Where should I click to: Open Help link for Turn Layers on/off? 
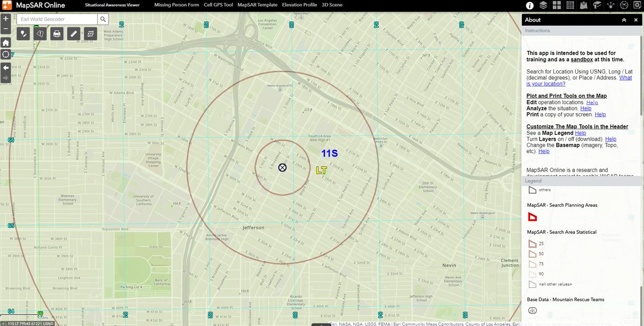pos(611,139)
